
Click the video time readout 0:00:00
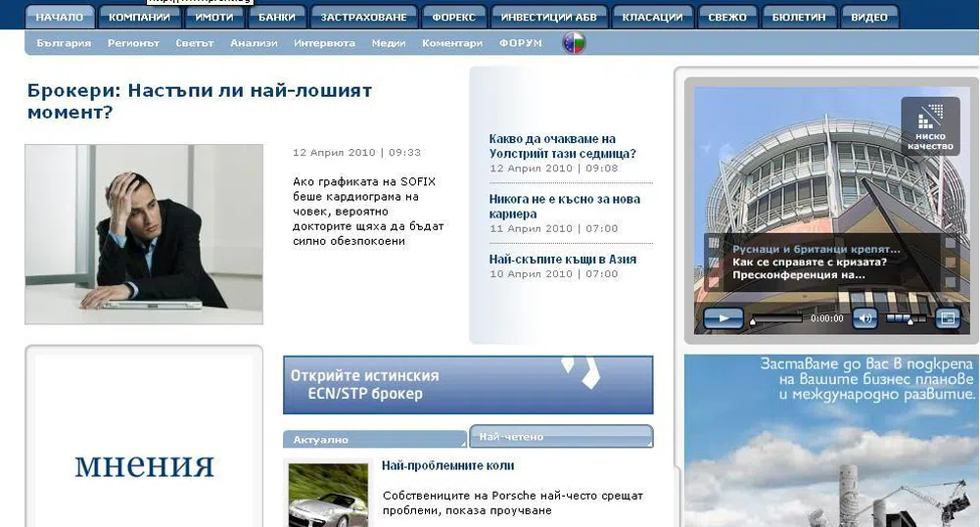[827, 318]
